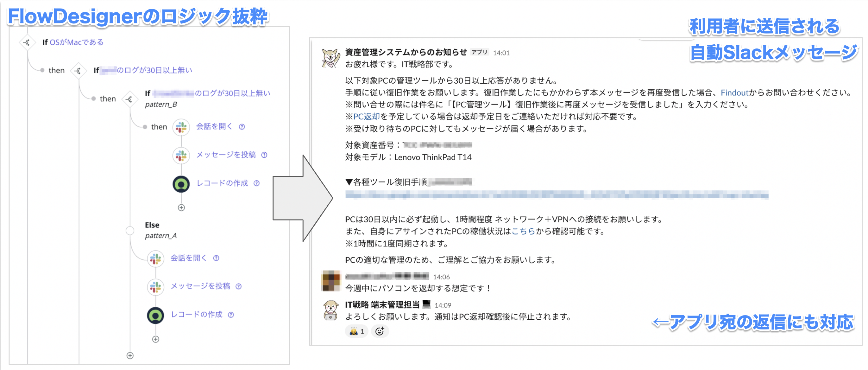
Task: Click the 'アプリ' badge beside the sender name
Action: click(x=479, y=52)
